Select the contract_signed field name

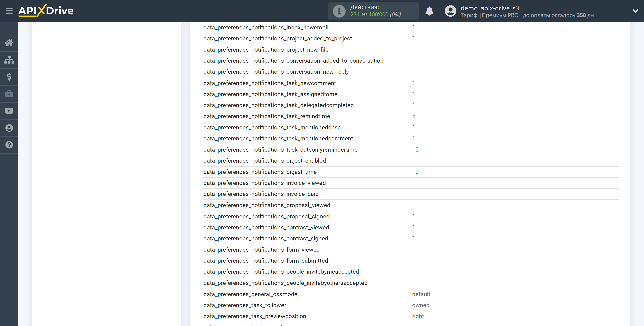coord(265,238)
